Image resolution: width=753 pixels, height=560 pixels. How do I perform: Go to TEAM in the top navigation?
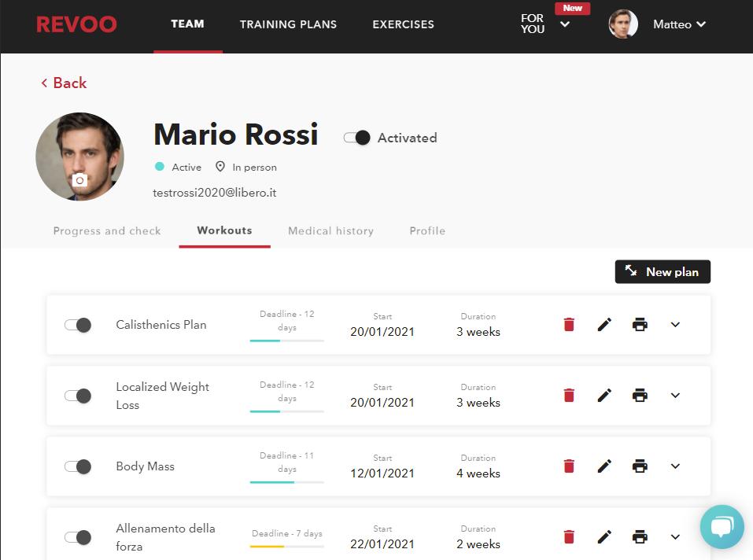pyautogui.click(x=187, y=24)
